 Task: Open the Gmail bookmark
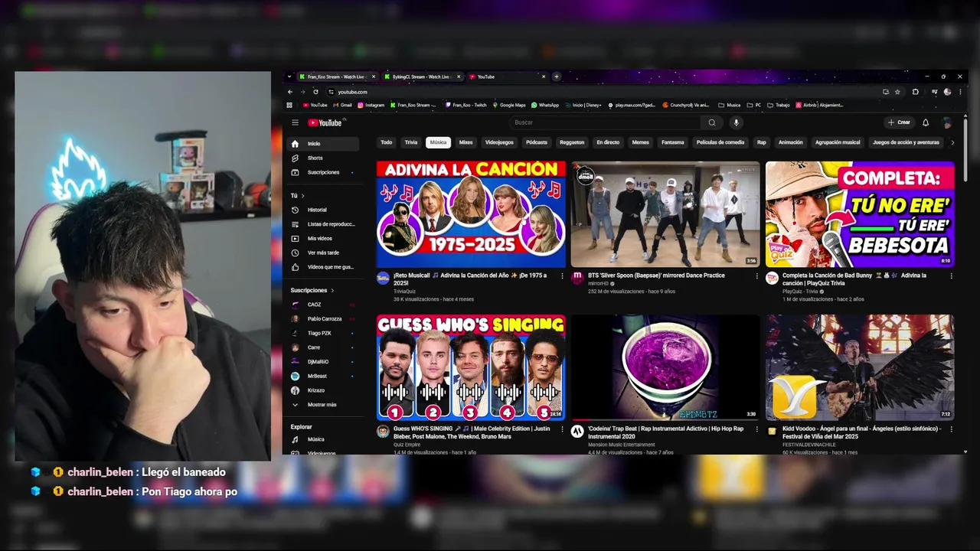[342, 105]
